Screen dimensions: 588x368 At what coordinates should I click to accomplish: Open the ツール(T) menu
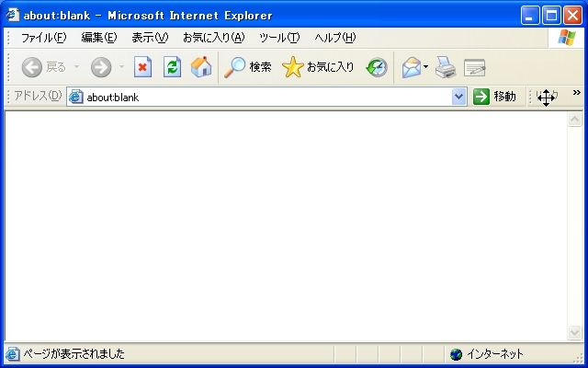click(x=279, y=38)
